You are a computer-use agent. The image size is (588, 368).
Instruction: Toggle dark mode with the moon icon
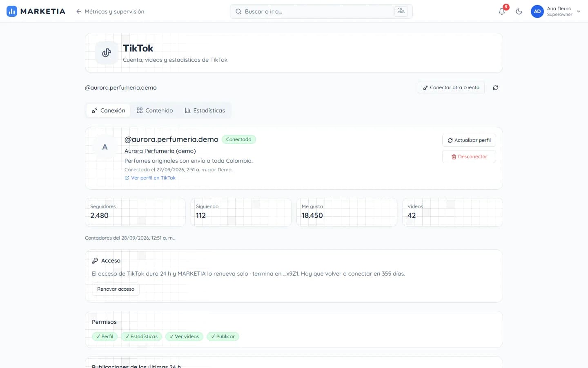click(x=519, y=11)
